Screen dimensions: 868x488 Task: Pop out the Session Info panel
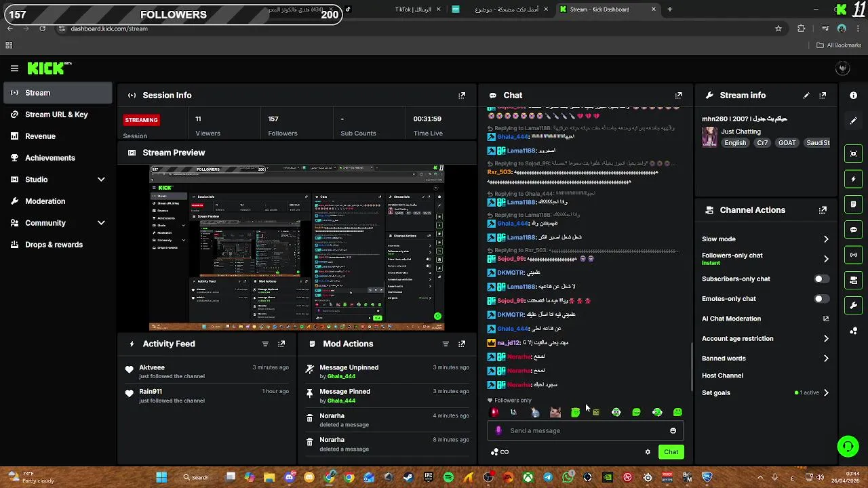point(462,96)
